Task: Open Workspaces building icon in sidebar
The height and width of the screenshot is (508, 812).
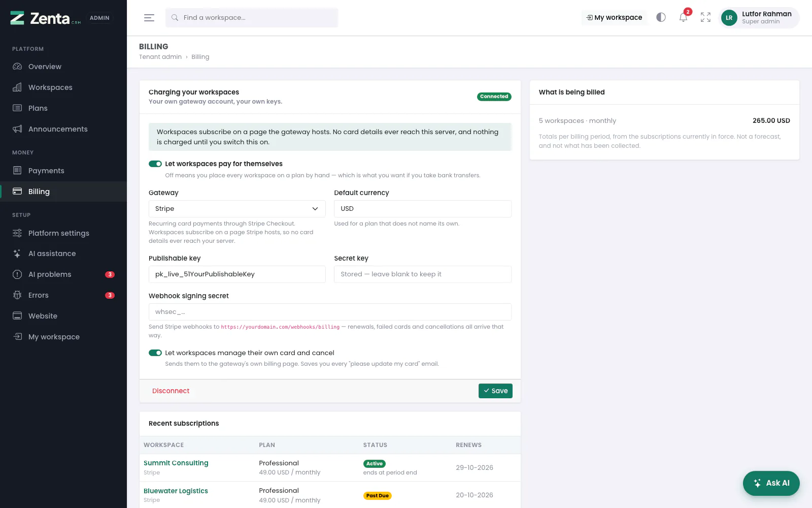Action: point(17,87)
